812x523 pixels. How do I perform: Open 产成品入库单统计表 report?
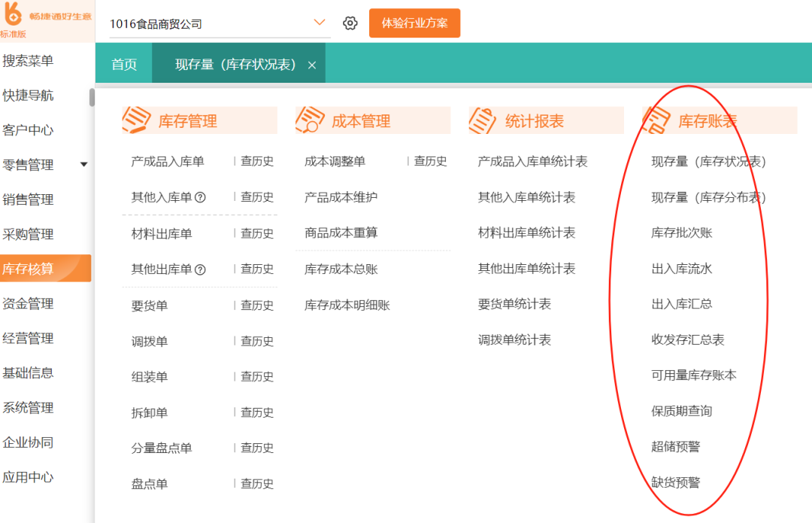pyautogui.click(x=533, y=162)
